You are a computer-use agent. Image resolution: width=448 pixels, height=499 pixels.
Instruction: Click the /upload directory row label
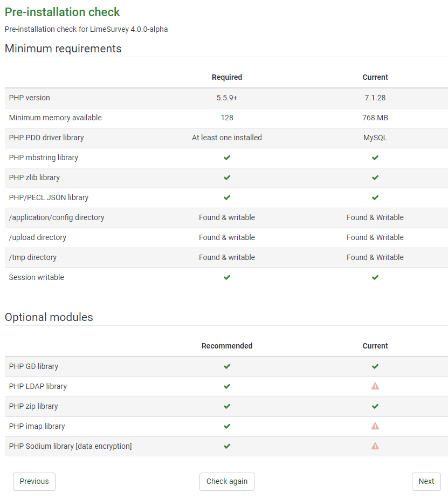[38, 237]
